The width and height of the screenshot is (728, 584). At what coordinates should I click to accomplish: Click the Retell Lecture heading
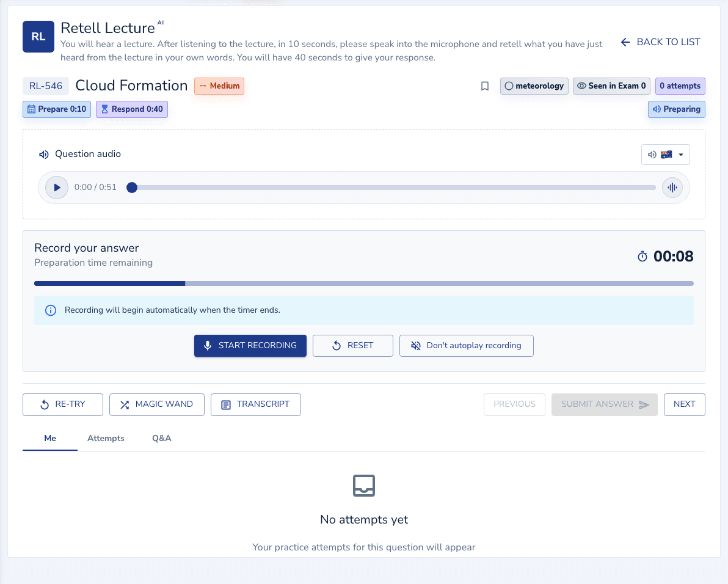(x=107, y=28)
